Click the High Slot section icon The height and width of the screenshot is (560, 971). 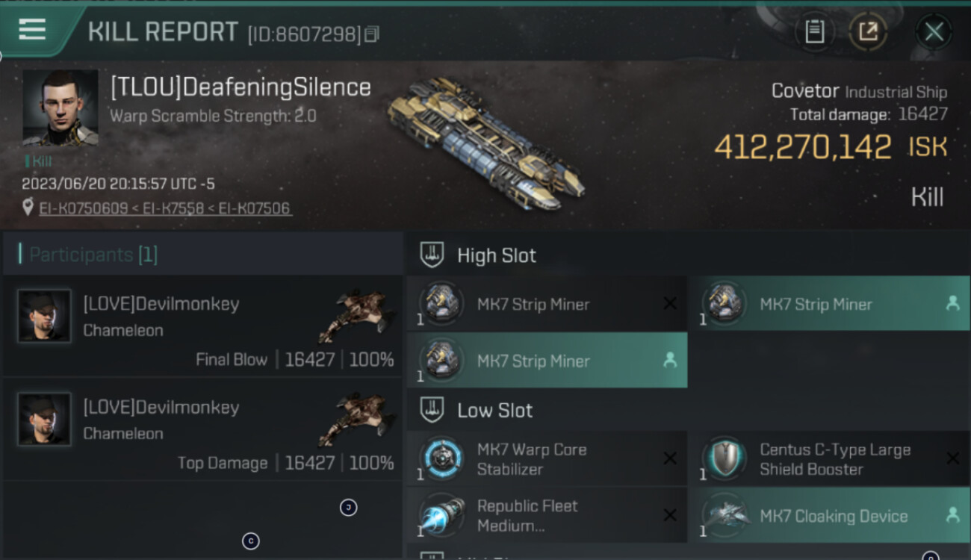click(x=432, y=255)
